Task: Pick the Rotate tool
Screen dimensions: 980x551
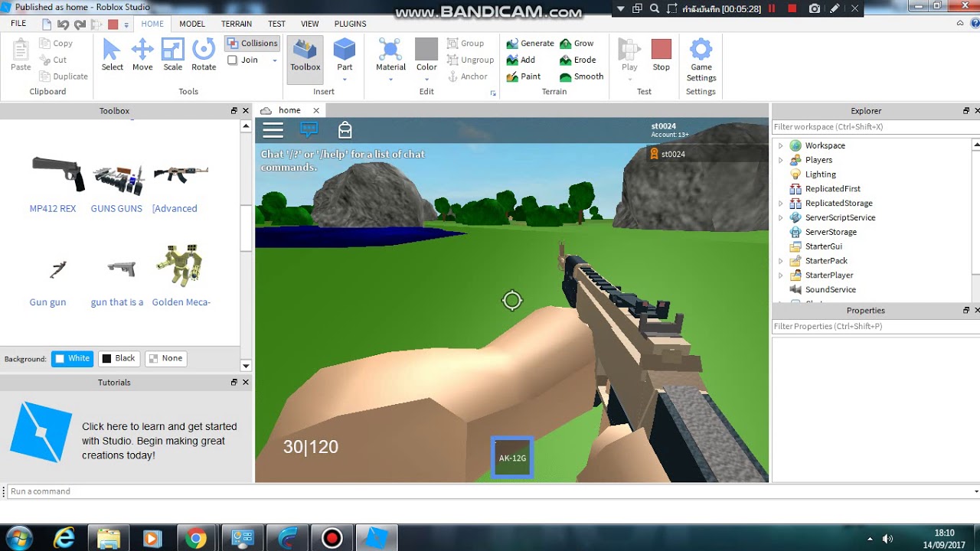Action: tap(204, 54)
